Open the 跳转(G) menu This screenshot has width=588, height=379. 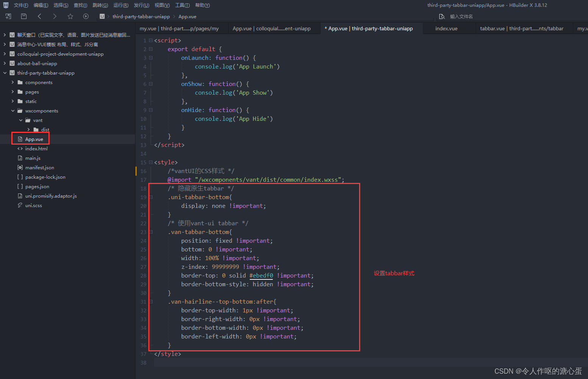[x=100, y=5]
